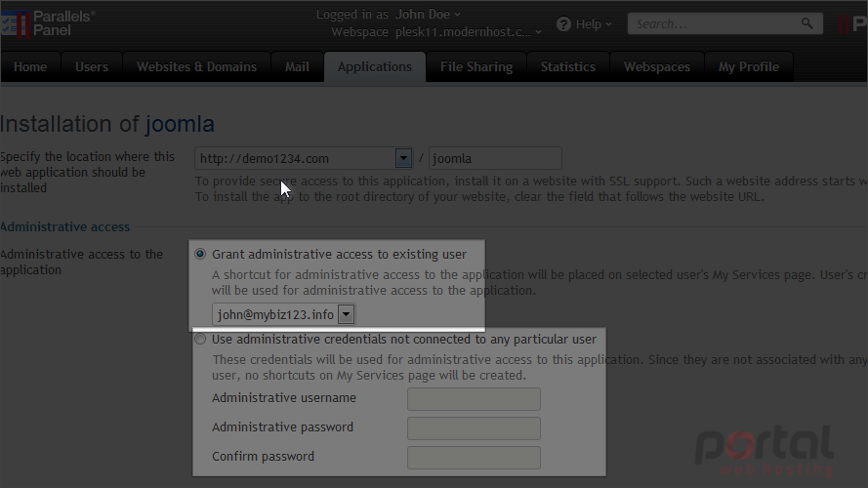Screen dimensions: 868x488
Task: Open the File Sharing tab
Action: click(476, 67)
